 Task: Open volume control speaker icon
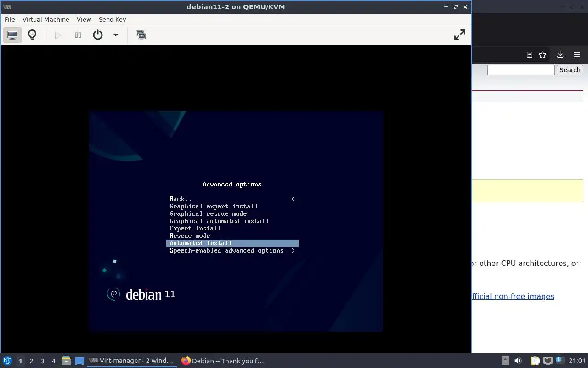[x=518, y=361]
